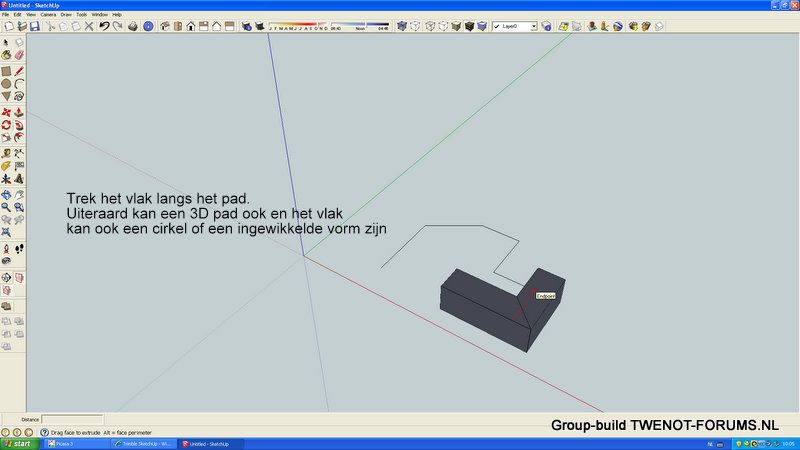Open the Window menu
The width and height of the screenshot is (800, 450).
click(x=99, y=15)
